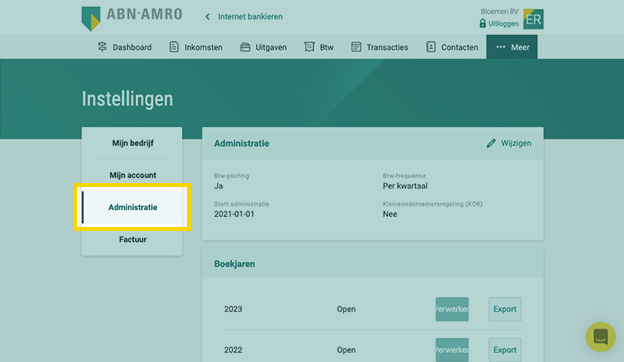Click the back chevron before Internet bankieren
Screen dimensions: 624x362
[x=207, y=17]
